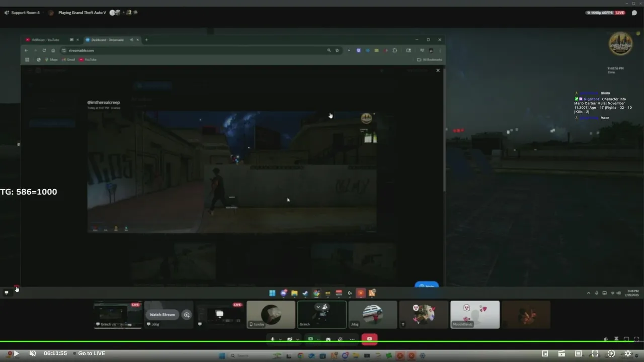Screen dimensions: 644x362
Task: Open more options dots in call controls
Action: click(352, 339)
